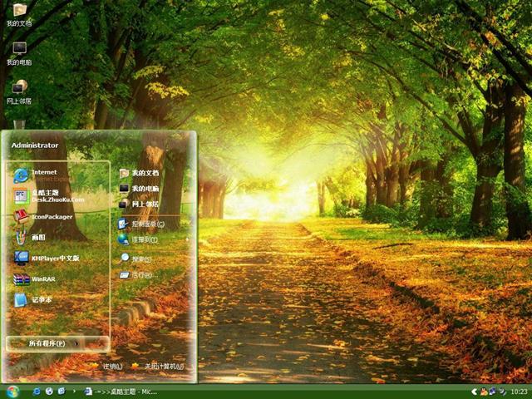Viewport: 532px width, 399px height.
Task: Click the blue tray icon
Action: click(x=492, y=392)
